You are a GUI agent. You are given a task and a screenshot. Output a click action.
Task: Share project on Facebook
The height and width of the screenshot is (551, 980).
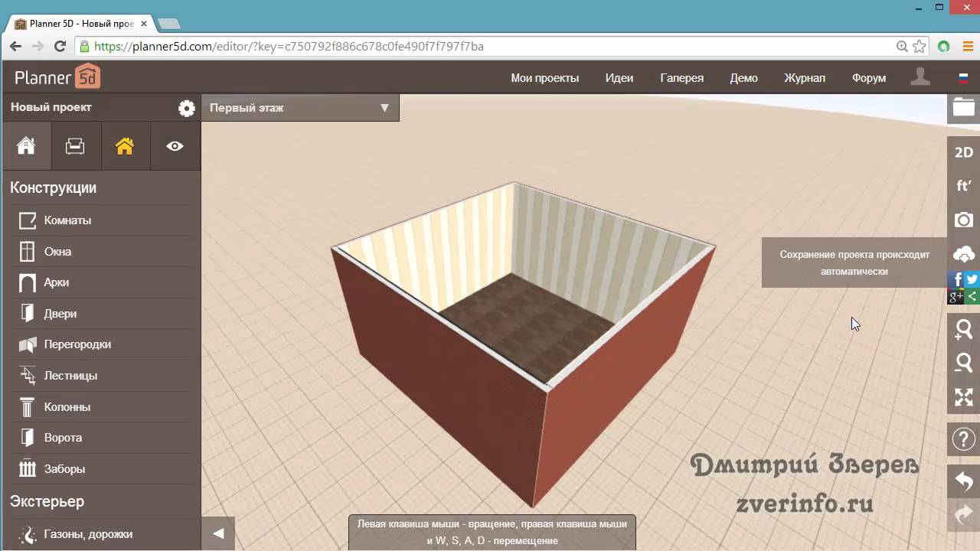pyautogui.click(x=956, y=279)
